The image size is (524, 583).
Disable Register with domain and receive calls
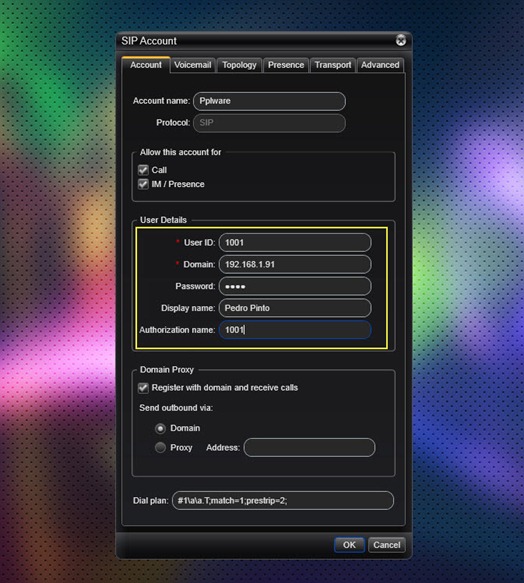[x=143, y=388]
